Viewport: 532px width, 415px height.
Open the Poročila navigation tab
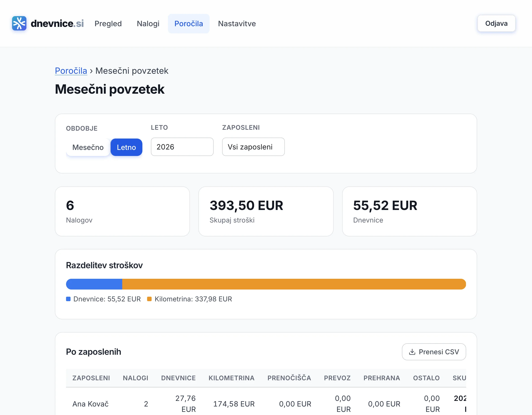coord(189,24)
